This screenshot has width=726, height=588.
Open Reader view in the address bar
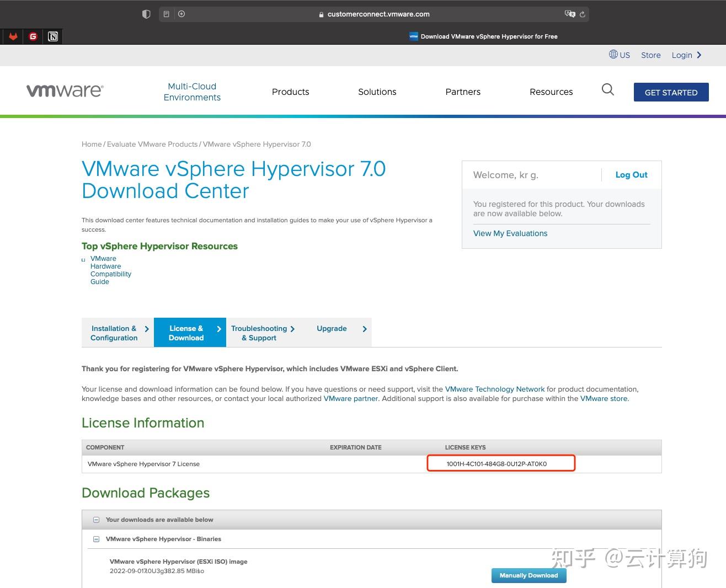coord(166,14)
